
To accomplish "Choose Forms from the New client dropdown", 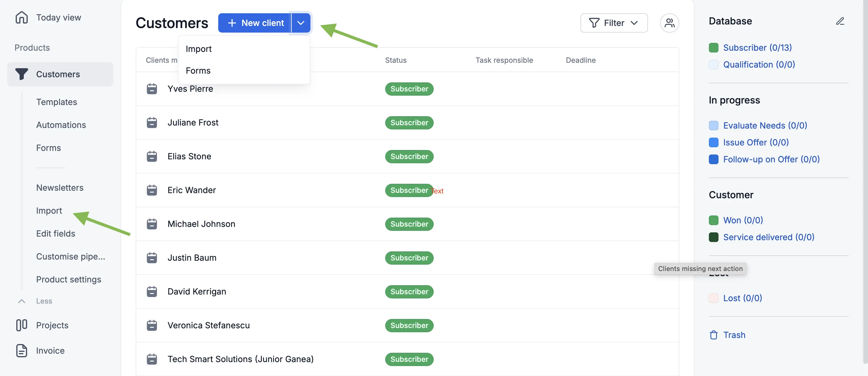I will coord(244,71).
